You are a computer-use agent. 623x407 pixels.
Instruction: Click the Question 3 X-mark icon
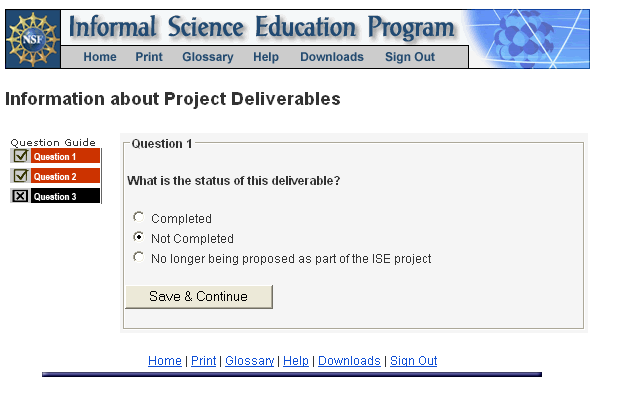click(20, 196)
